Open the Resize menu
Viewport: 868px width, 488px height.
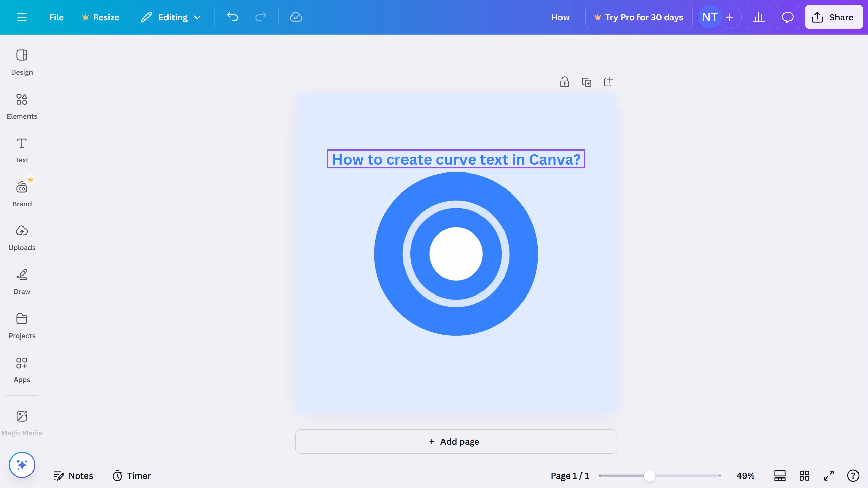(100, 17)
